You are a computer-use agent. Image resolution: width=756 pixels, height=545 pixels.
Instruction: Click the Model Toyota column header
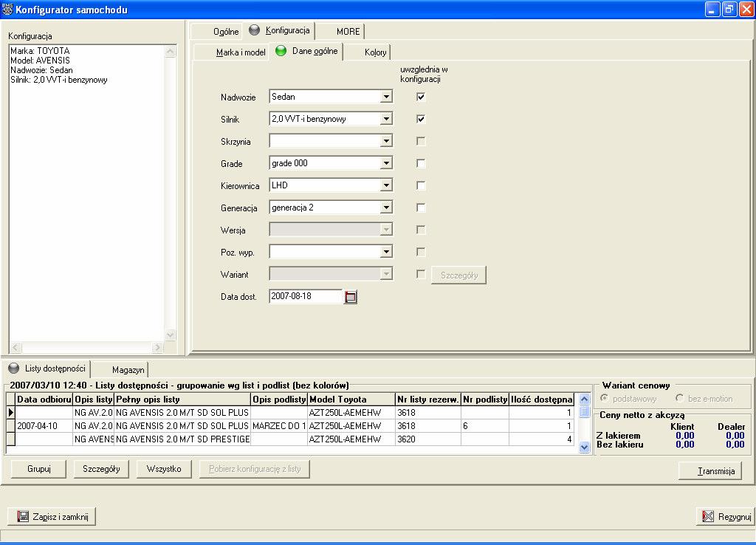[351, 400]
